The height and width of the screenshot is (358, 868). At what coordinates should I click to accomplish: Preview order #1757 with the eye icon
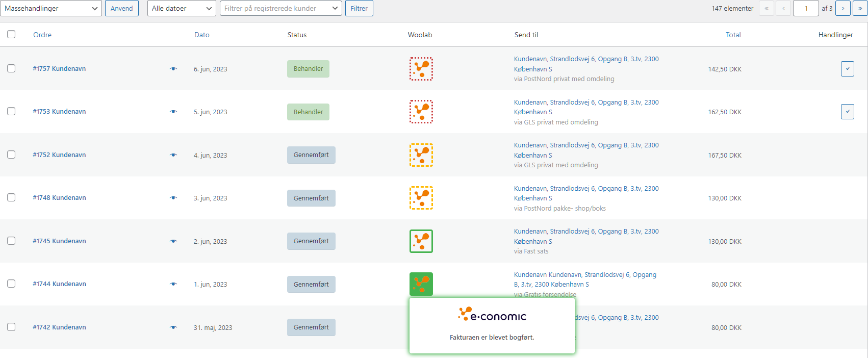[x=173, y=69]
